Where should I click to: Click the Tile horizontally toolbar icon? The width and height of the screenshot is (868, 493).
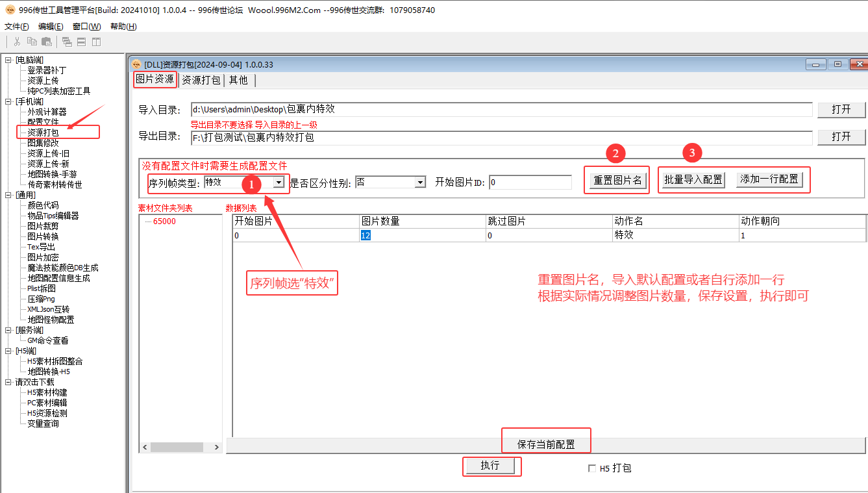81,42
